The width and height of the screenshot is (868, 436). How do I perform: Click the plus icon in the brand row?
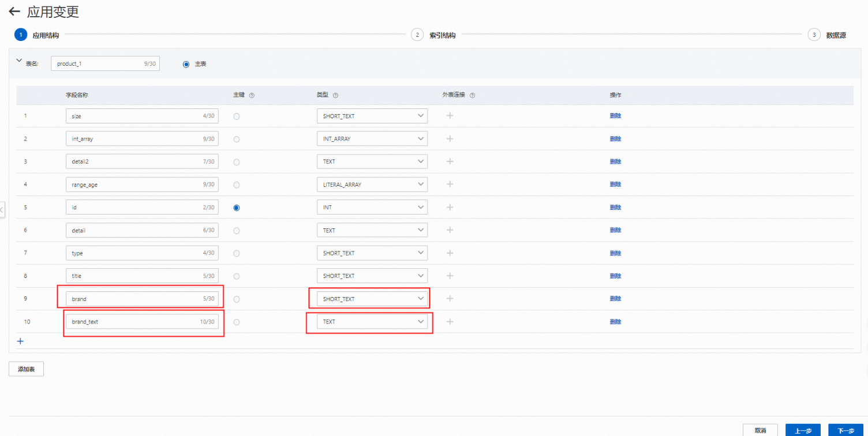pyautogui.click(x=450, y=299)
